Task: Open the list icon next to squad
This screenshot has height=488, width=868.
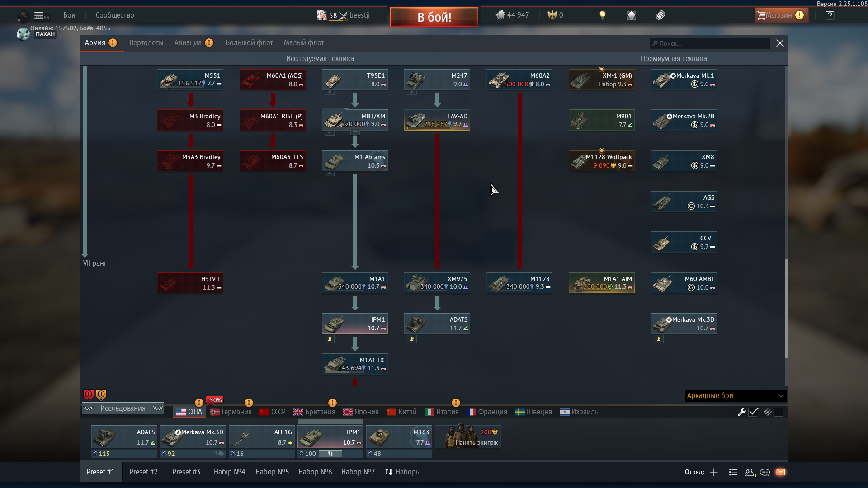Action: (733, 472)
